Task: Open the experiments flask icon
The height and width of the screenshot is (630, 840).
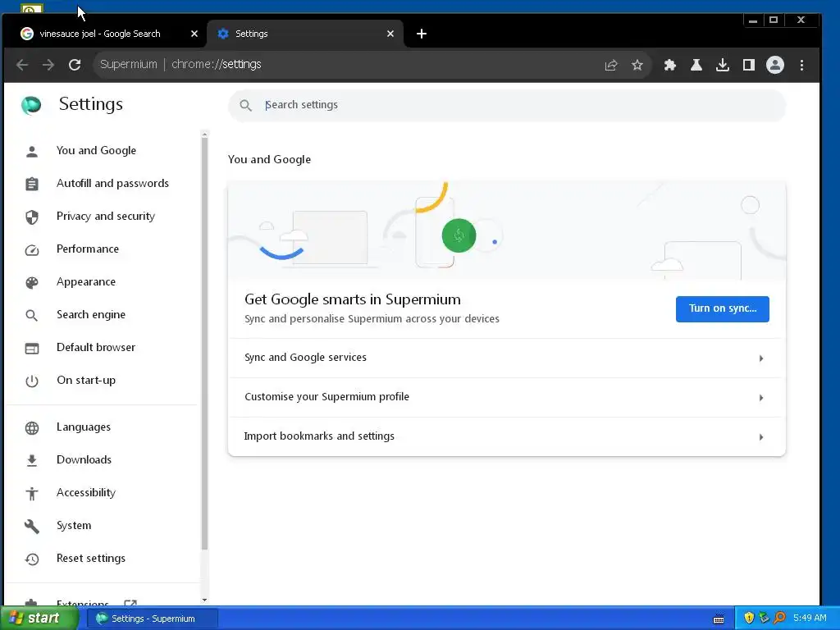Action: tap(696, 65)
